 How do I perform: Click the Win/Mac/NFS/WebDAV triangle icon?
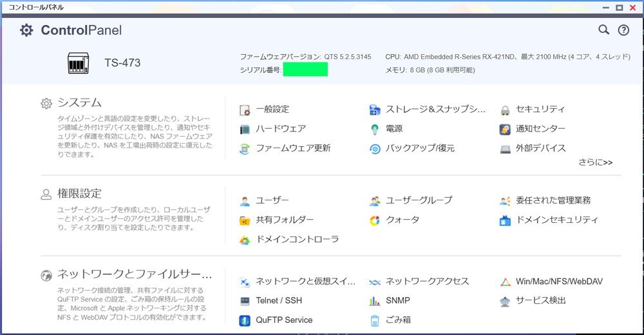point(505,282)
